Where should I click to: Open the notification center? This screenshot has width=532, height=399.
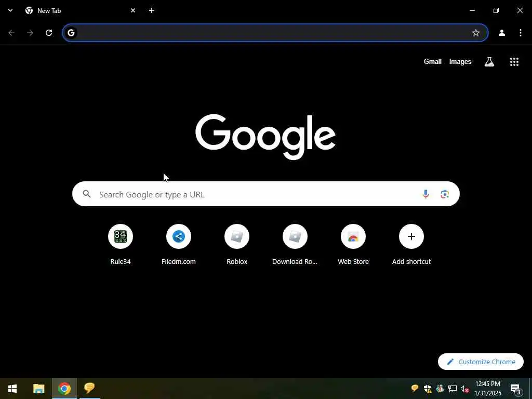(515, 389)
